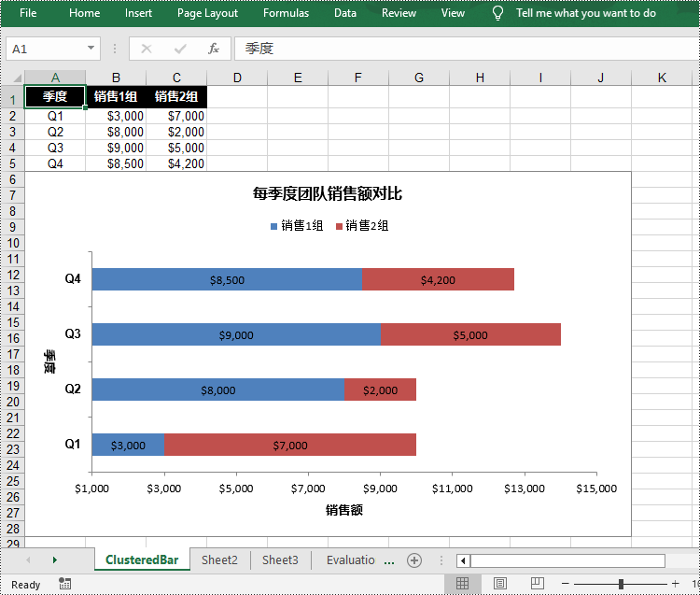Select the red Q1 bar $7,000

(x=290, y=445)
